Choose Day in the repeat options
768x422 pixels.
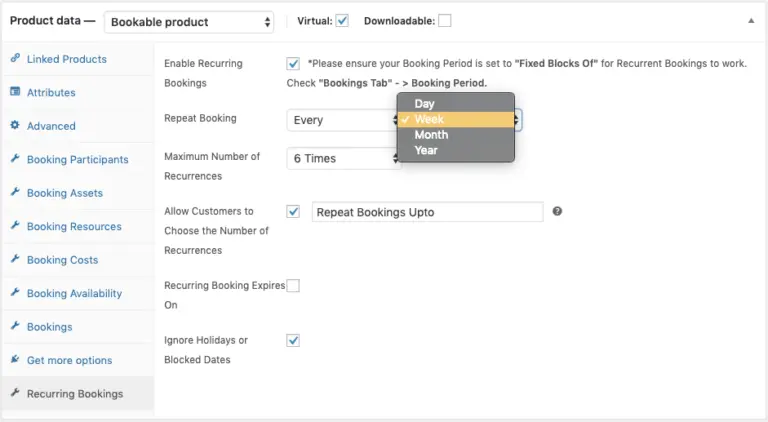(424, 104)
